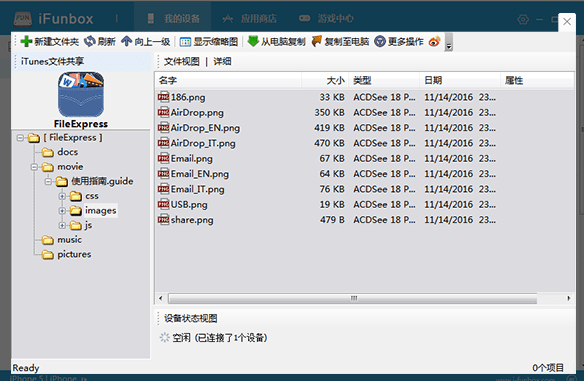The image size is (584, 381).
Task: Click the PNG icon of 186.png
Action: [x=163, y=97]
